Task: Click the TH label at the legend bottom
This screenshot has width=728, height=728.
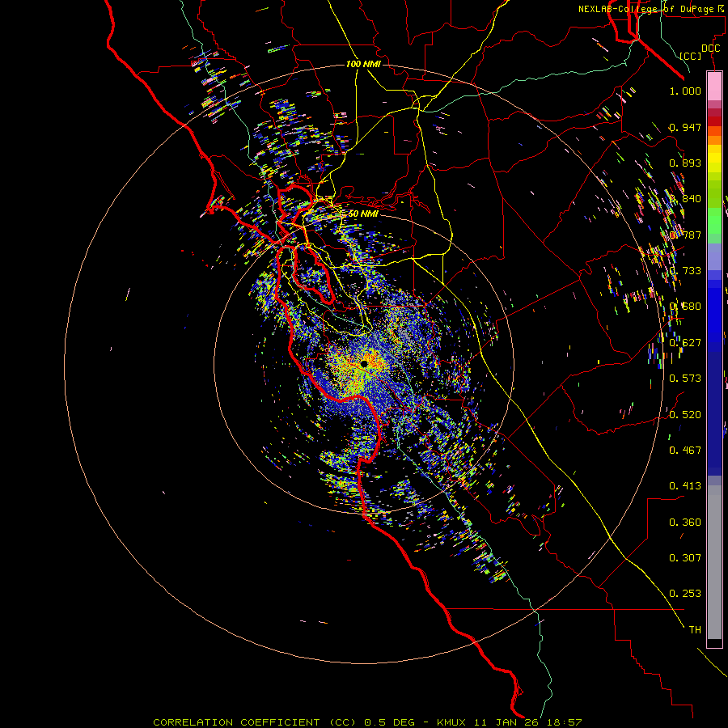Action: (x=695, y=630)
